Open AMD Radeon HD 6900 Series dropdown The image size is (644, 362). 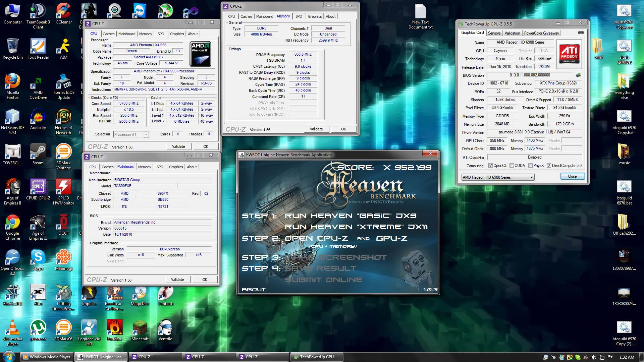click(x=498, y=177)
